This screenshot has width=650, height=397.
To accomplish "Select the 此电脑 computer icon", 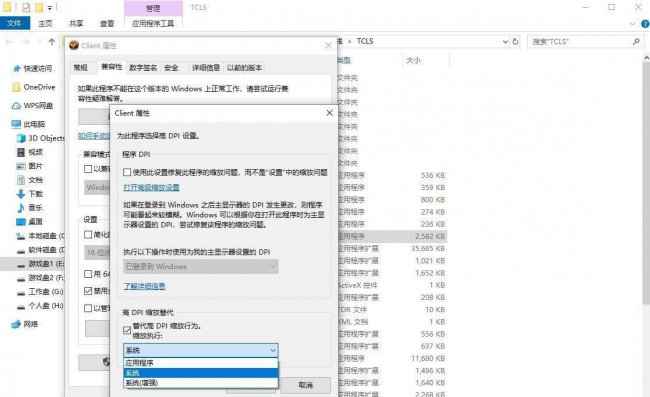I will (16, 124).
